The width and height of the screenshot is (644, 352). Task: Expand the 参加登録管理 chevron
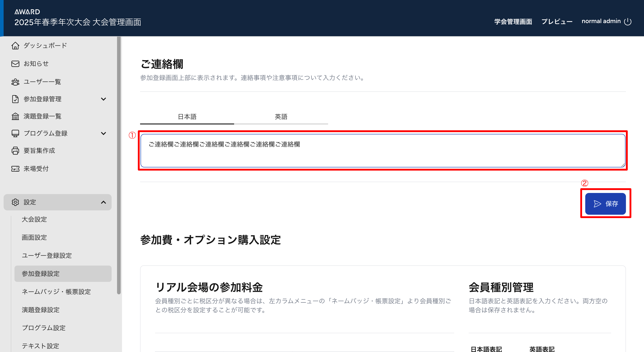(103, 99)
